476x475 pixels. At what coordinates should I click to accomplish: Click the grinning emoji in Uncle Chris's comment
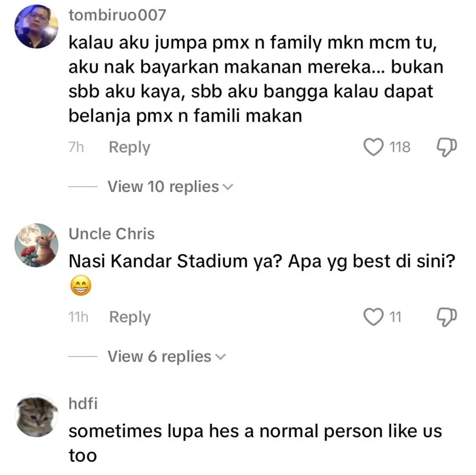tap(81, 286)
